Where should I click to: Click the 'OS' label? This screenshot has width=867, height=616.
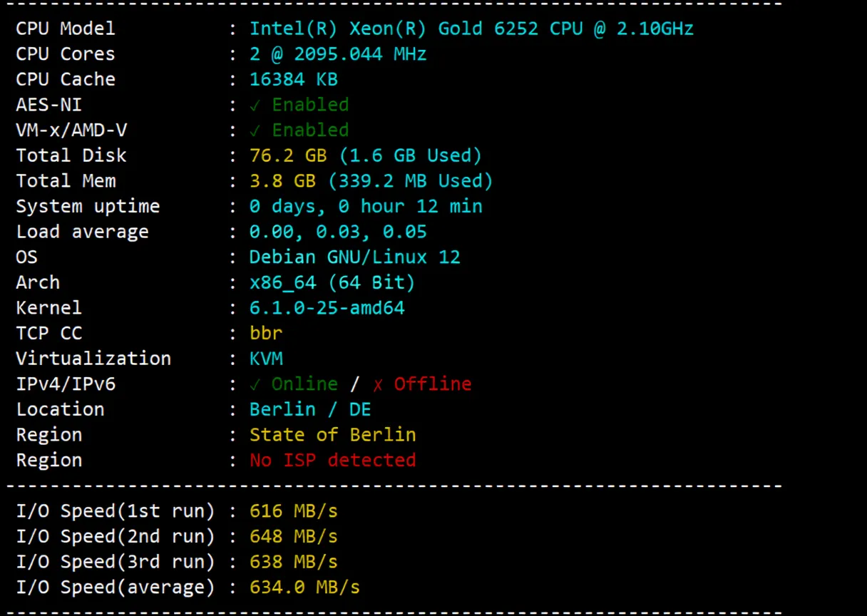pyautogui.click(x=26, y=257)
